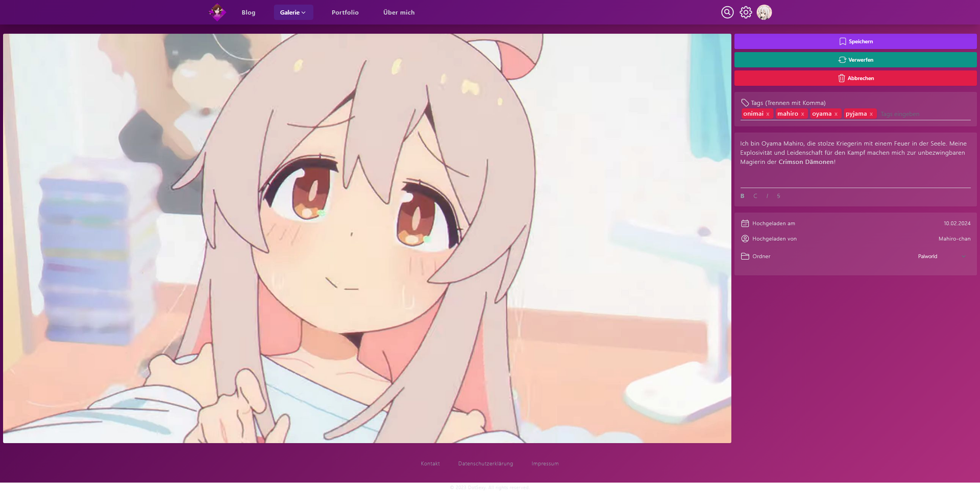The width and height of the screenshot is (980, 491).
Task: Click the red Abbrechen button
Action: tap(855, 78)
